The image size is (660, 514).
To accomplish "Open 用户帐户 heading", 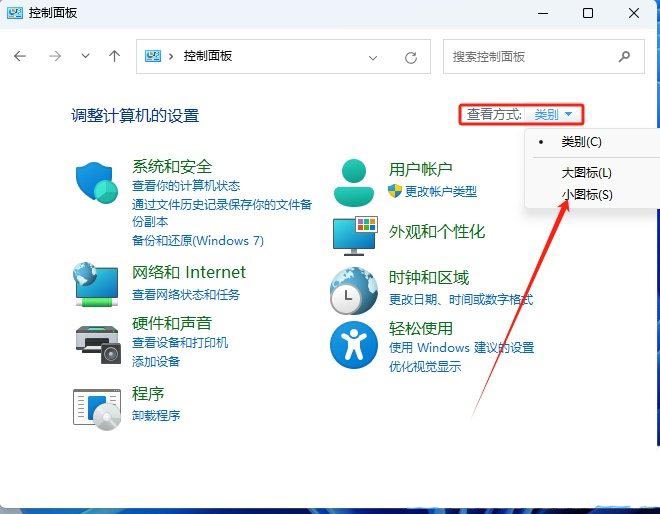I will coord(420,170).
